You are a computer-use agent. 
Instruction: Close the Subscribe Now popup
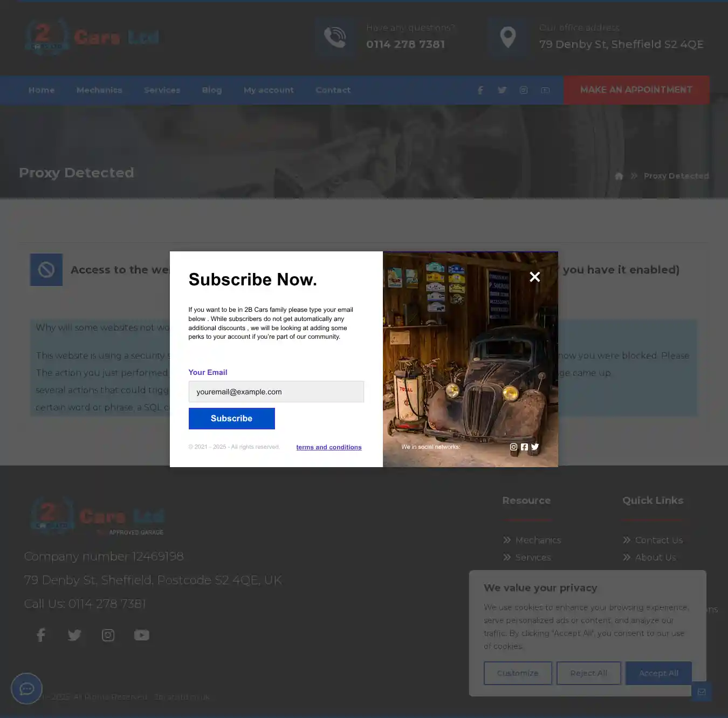pyautogui.click(x=534, y=277)
